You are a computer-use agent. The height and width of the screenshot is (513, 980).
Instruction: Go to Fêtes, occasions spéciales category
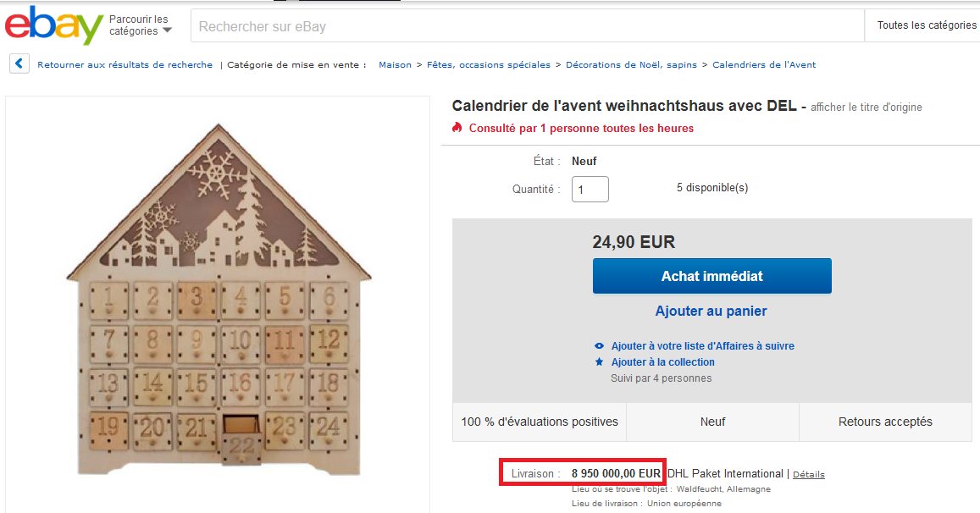point(488,65)
